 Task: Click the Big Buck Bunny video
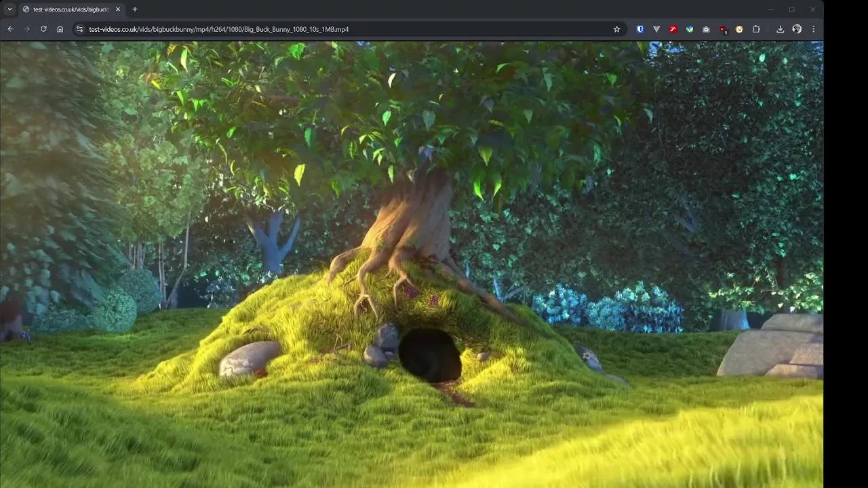(412, 264)
